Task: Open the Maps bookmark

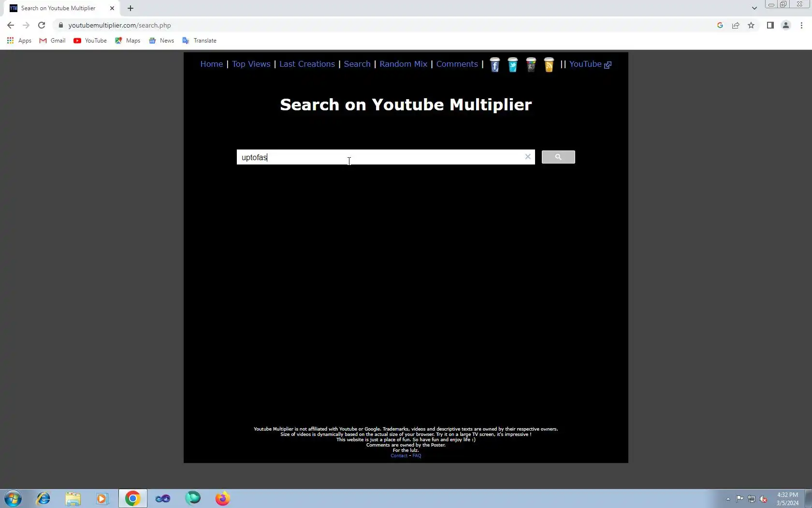Action: (128, 41)
